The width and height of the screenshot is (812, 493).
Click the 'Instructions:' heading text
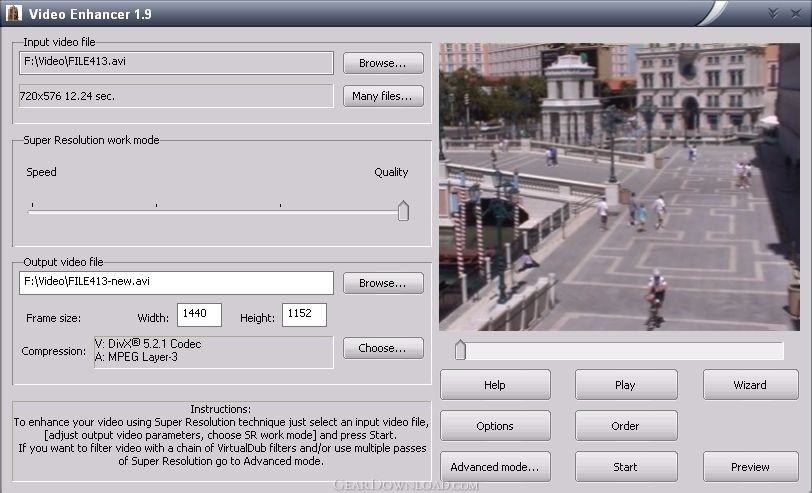click(x=221, y=409)
